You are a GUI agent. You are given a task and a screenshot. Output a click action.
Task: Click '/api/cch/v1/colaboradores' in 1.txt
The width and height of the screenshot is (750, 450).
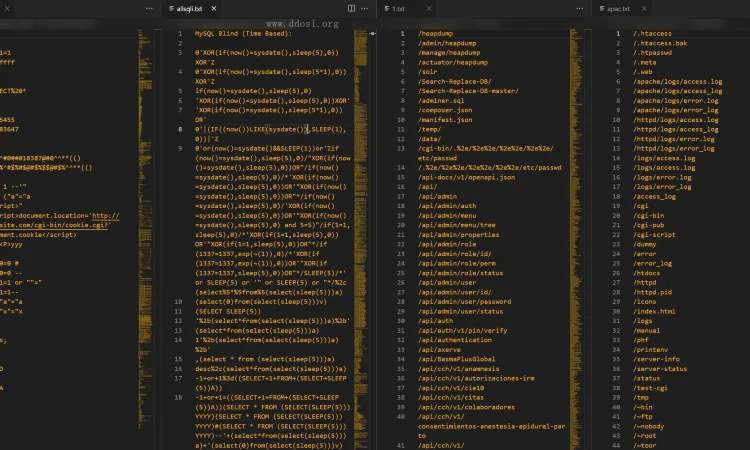[466, 407]
